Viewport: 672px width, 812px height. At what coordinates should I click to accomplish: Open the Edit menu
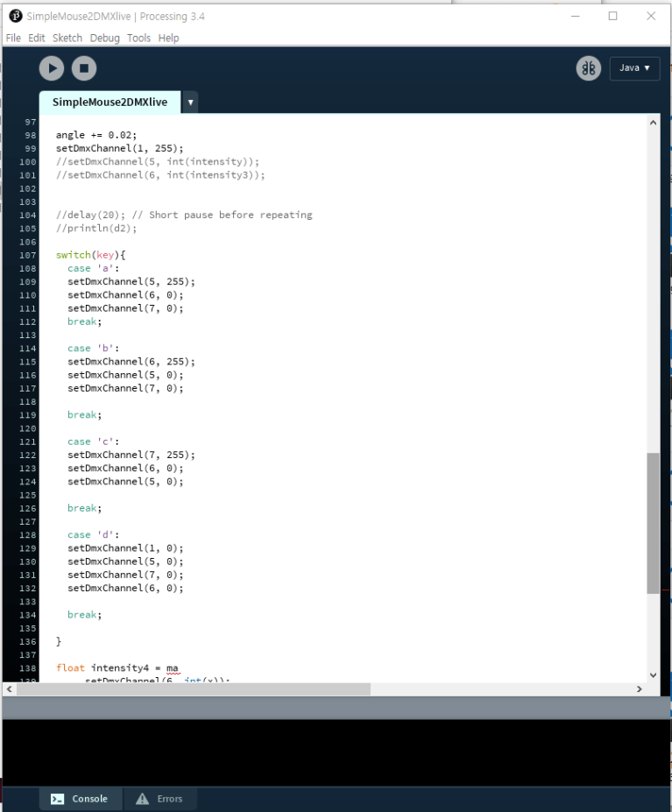pyautogui.click(x=36, y=39)
